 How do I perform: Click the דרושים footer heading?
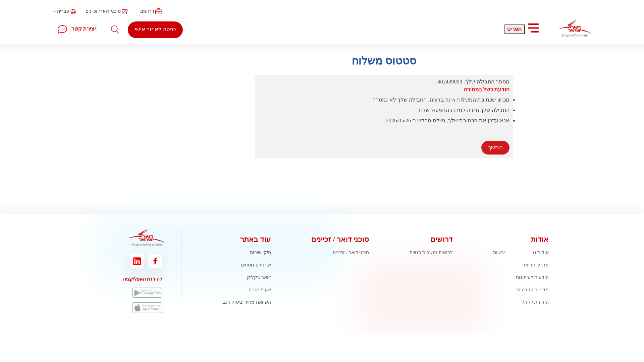(442, 240)
